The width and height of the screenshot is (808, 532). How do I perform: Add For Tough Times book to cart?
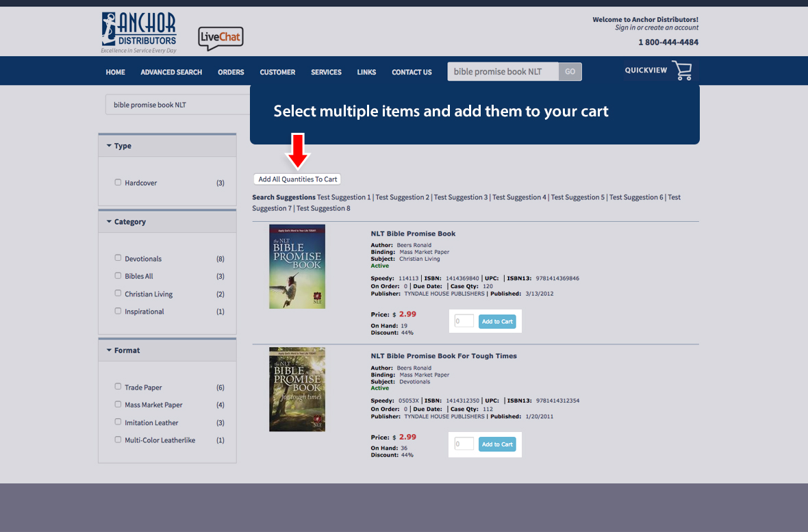pos(497,444)
